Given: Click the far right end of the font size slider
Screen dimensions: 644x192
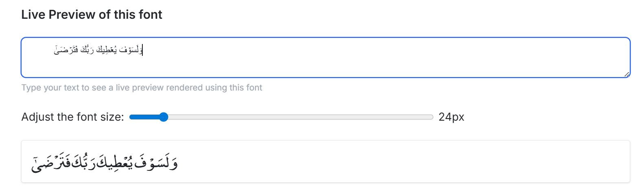Looking at the screenshot, I should (431, 117).
